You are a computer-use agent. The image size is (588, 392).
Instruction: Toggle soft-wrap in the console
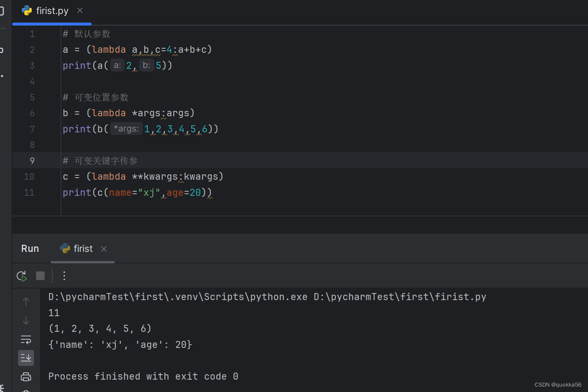tap(26, 339)
